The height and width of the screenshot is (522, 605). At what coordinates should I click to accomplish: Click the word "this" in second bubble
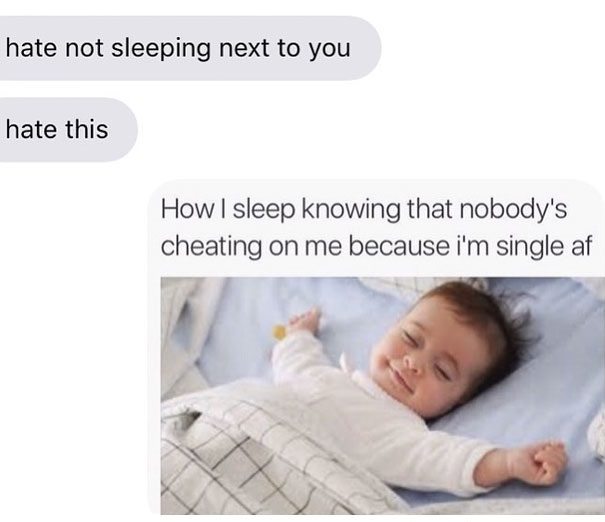pos(87,129)
